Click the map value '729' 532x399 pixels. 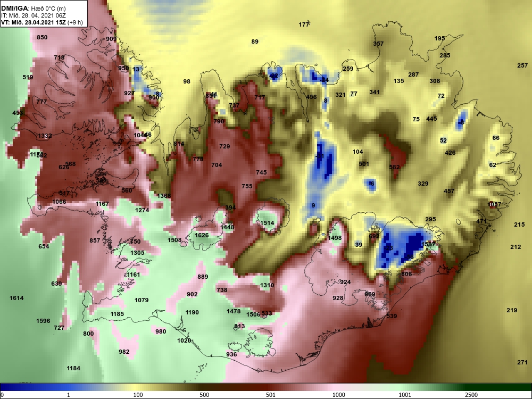225,147
